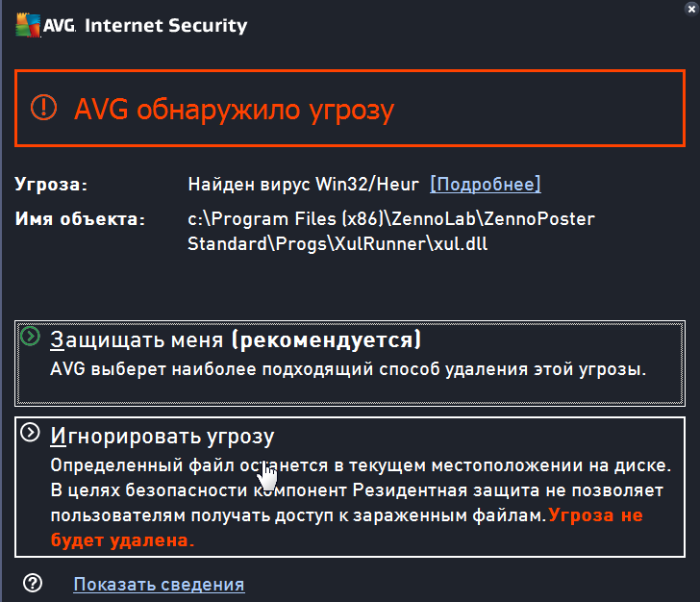700x602 pixels.
Task: Choose Защищать меня (рекомендуется) option
Action: (x=350, y=364)
